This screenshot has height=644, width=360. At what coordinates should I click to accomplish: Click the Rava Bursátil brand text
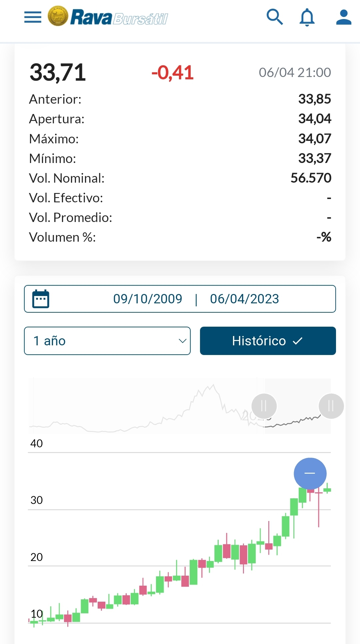[x=119, y=18]
